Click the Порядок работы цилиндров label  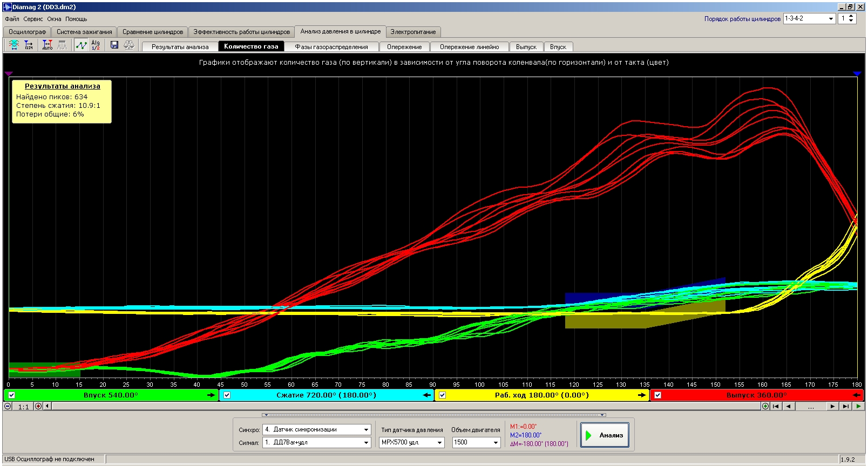742,19
